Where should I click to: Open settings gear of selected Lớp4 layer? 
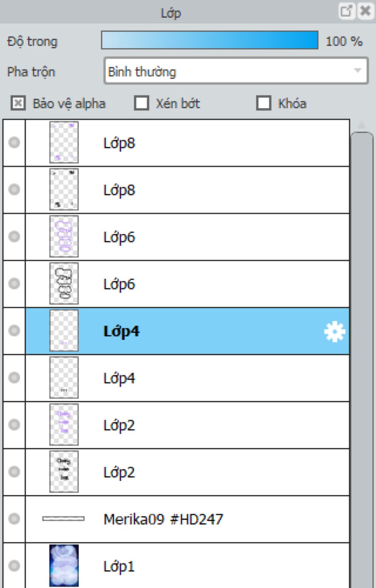click(x=335, y=331)
